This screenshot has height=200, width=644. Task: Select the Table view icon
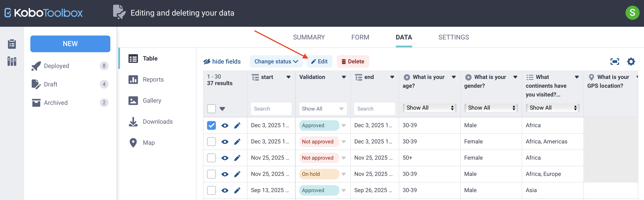coord(133,58)
